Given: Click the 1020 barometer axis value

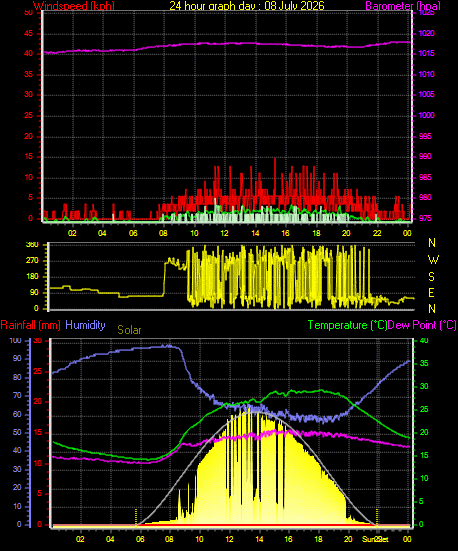Looking at the screenshot, I should click(427, 33).
